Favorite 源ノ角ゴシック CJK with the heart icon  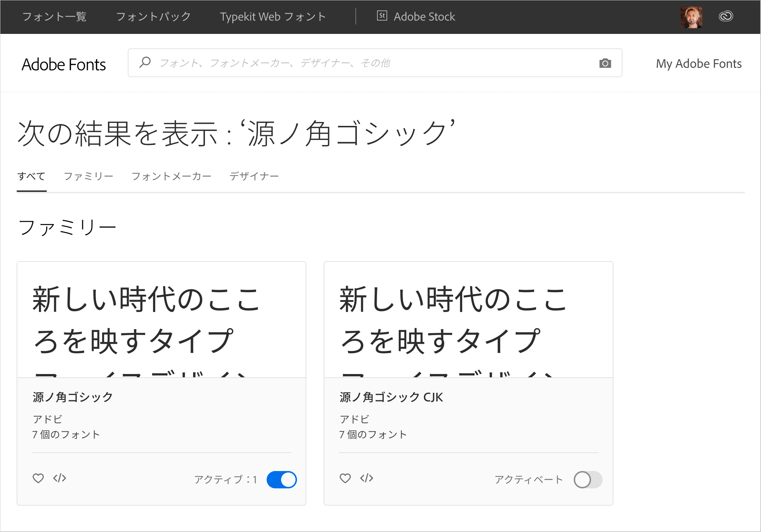pos(345,478)
